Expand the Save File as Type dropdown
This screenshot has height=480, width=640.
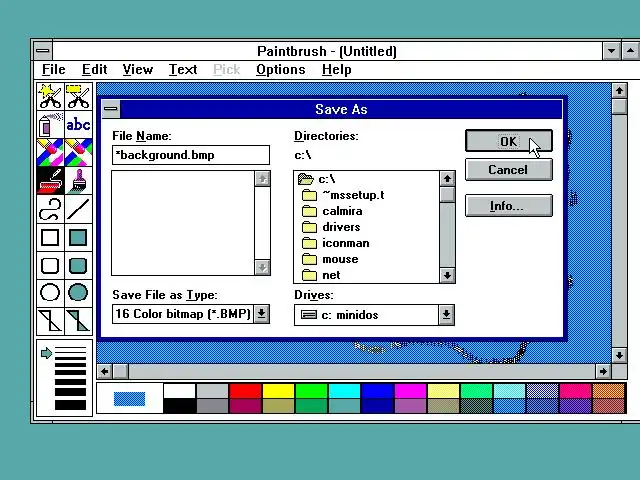tap(262, 314)
